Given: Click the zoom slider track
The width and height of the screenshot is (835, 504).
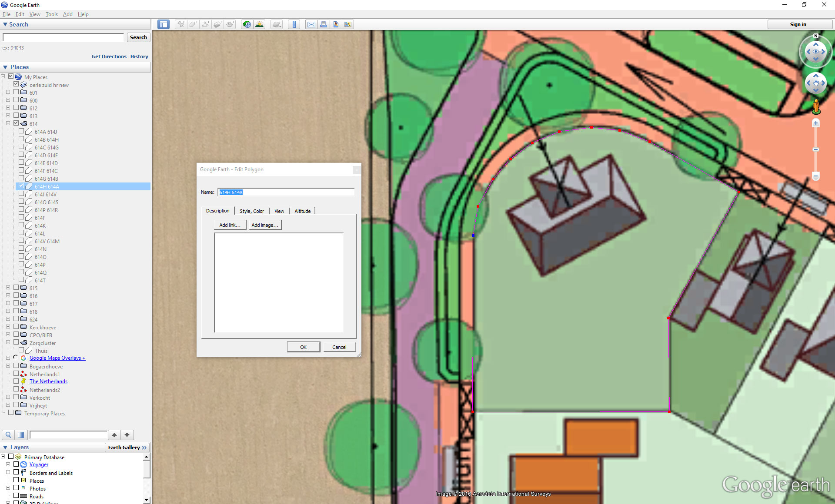Looking at the screenshot, I should coord(816,161).
